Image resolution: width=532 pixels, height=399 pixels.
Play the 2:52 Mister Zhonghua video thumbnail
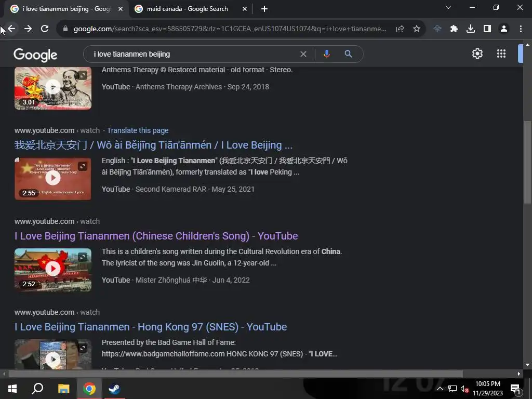pos(53,270)
